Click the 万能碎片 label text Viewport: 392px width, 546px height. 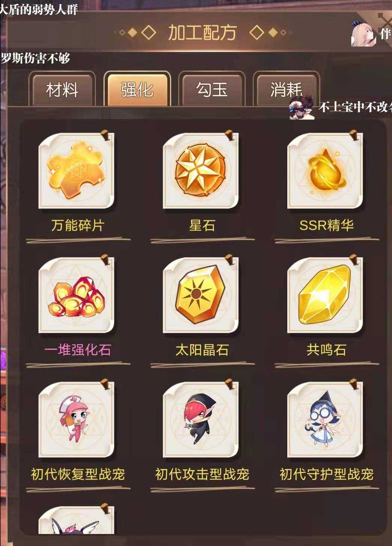[78, 225]
